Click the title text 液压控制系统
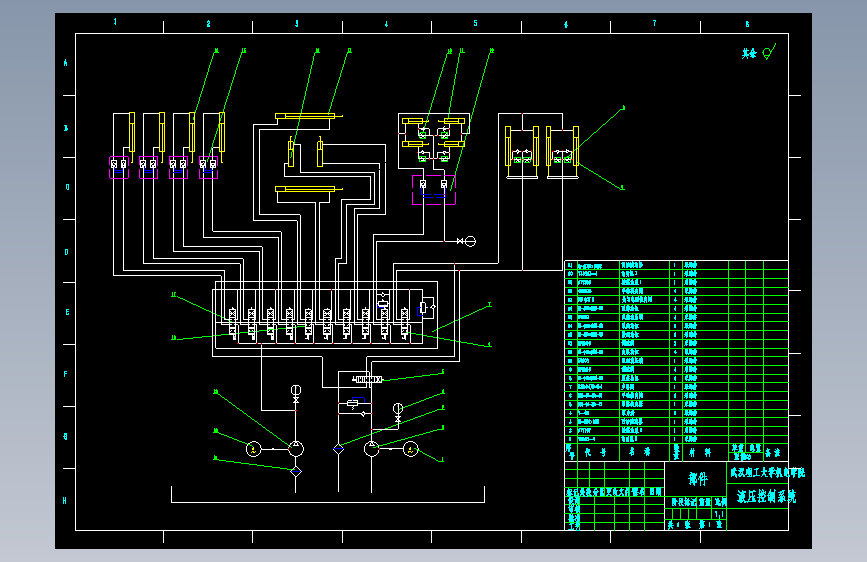The width and height of the screenshot is (867, 562). tap(766, 497)
